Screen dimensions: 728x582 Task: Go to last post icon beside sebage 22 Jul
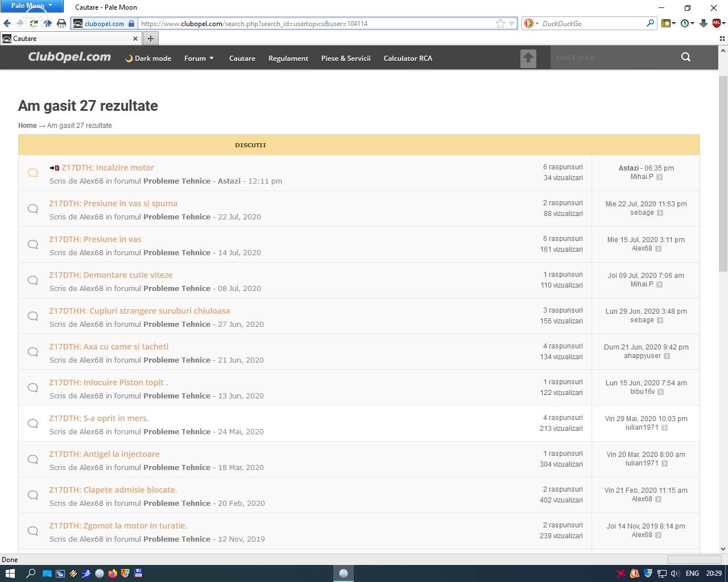pyautogui.click(x=660, y=213)
